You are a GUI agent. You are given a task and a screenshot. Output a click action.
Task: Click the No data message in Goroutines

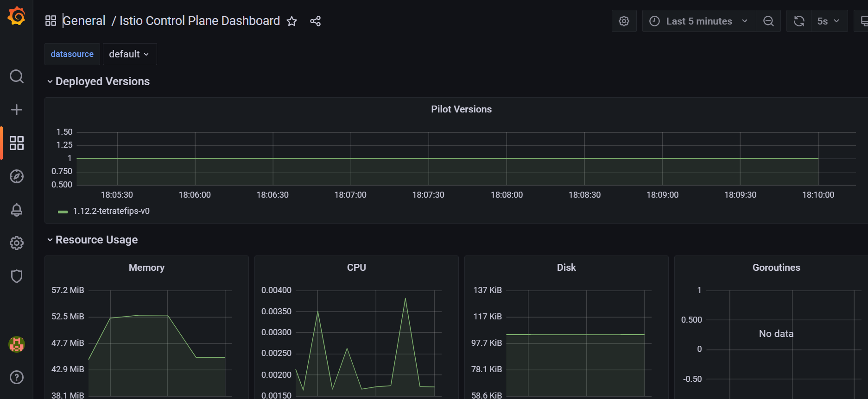[776, 334]
